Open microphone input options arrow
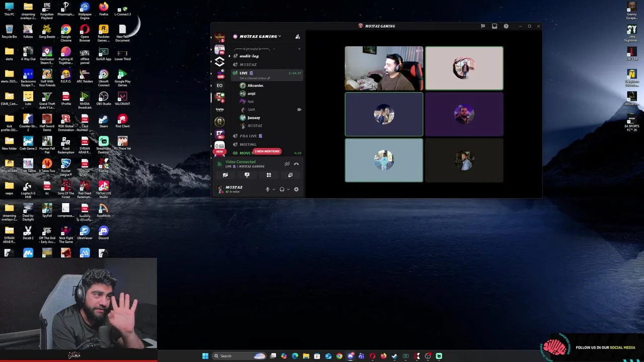This screenshot has height=362, width=644. [x=274, y=190]
